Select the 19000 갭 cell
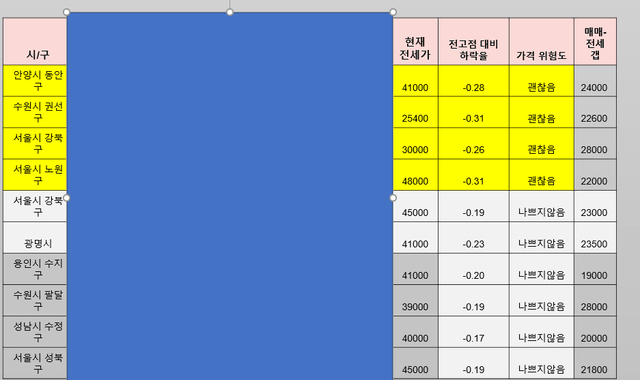Screen dimensions: 640x380 tap(595, 269)
